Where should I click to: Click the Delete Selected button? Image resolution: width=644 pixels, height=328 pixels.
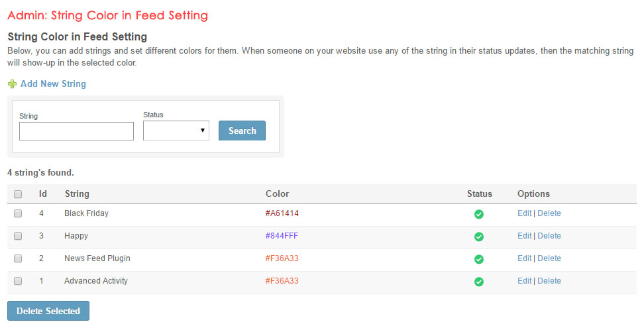click(48, 311)
